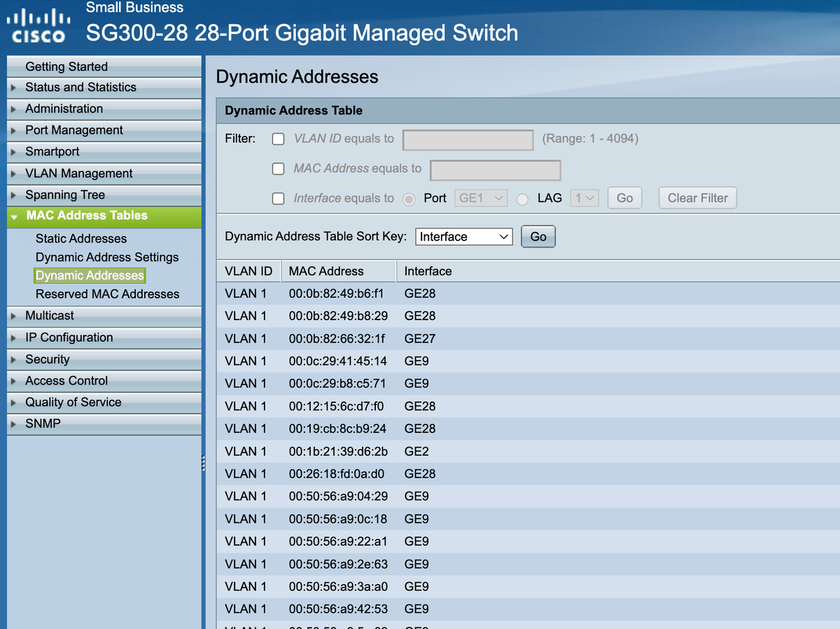
Task: Select the Port radio button
Action: tap(409, 199)
